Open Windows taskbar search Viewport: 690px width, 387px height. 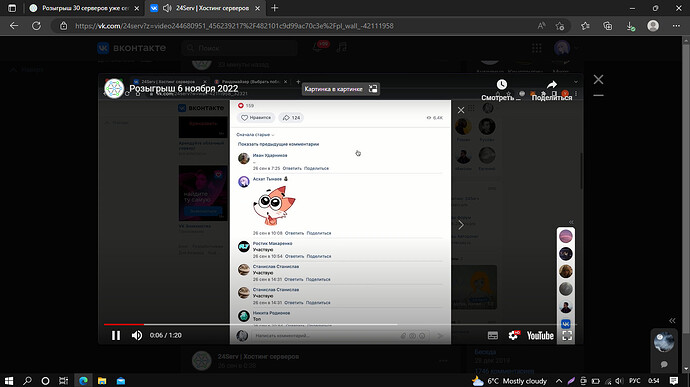click(27, 380)
